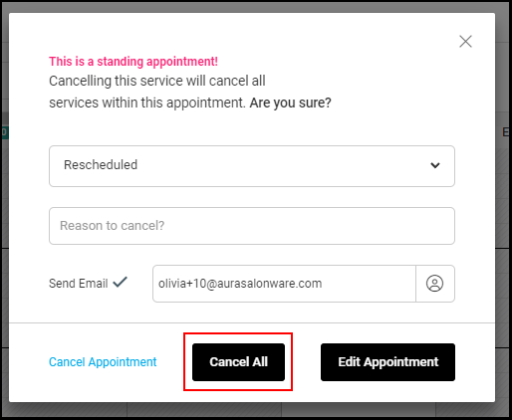Click the Send Email label
Viewport: 512px width, 420px height.
(79, 284)
